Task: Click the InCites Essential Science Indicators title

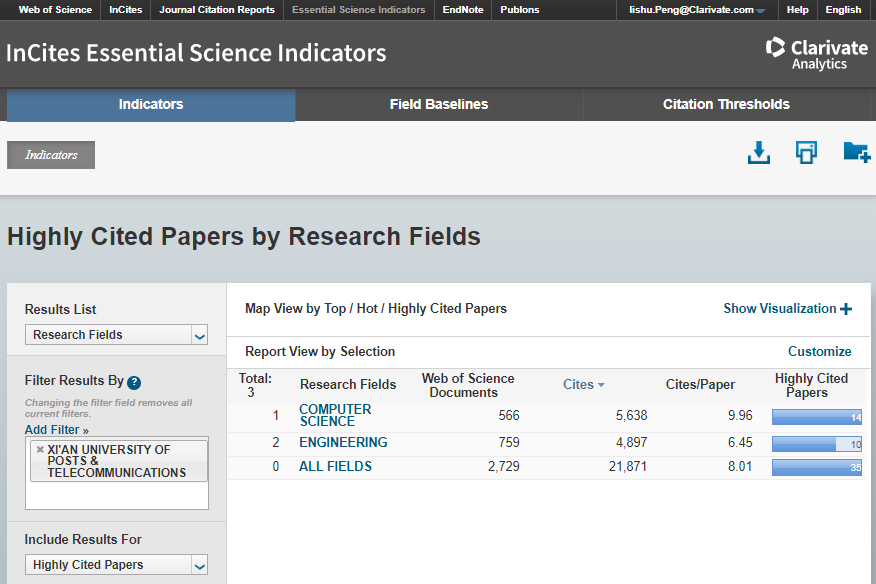Action: pyautogui.click(x=196, y=53)
